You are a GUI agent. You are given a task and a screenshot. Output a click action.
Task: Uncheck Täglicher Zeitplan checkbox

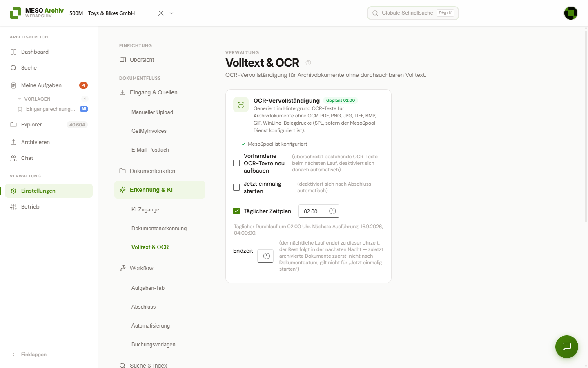point(236,211)
